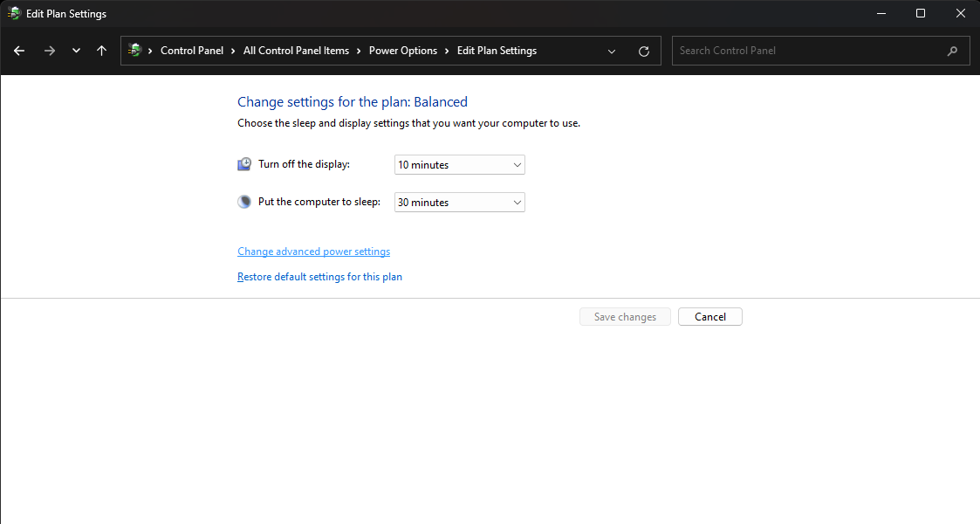Click the Power Options address bar icon
The width and height of the screenshot is (980, 524).
134,51
